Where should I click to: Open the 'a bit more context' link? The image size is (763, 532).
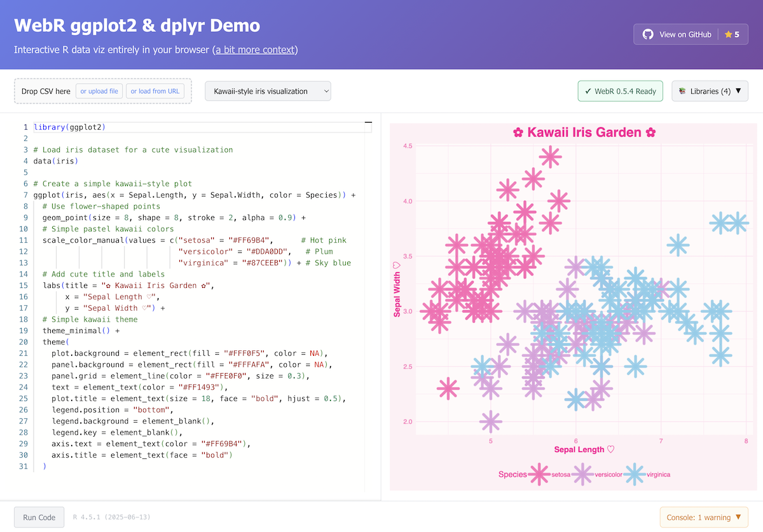(255, 50)
